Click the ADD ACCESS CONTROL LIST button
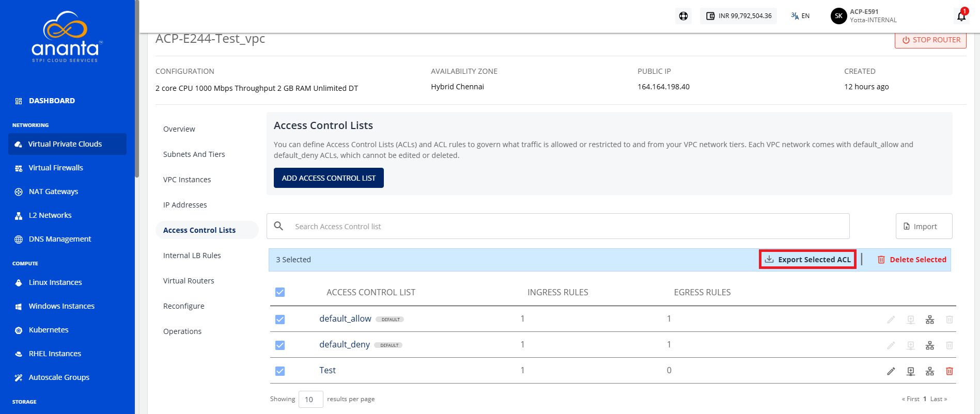980x414 pixels. coord(329,178)
